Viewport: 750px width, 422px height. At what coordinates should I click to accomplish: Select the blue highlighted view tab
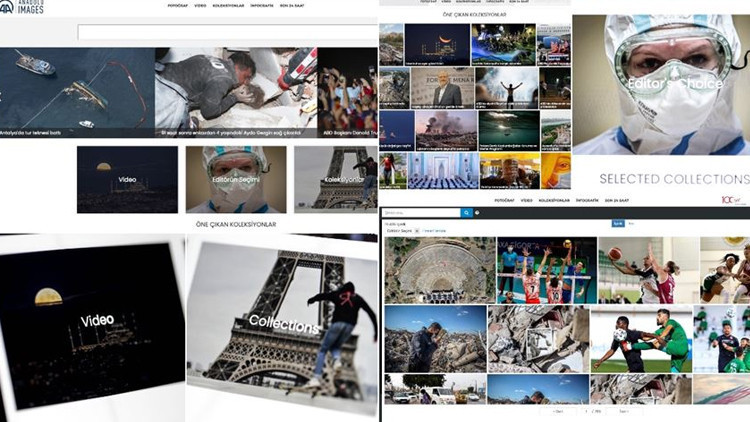[617, 223]
